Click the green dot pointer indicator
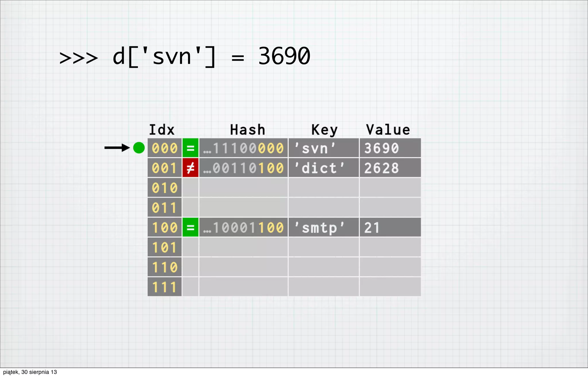This screenshot has height=377, width=588. click(139, 148)
